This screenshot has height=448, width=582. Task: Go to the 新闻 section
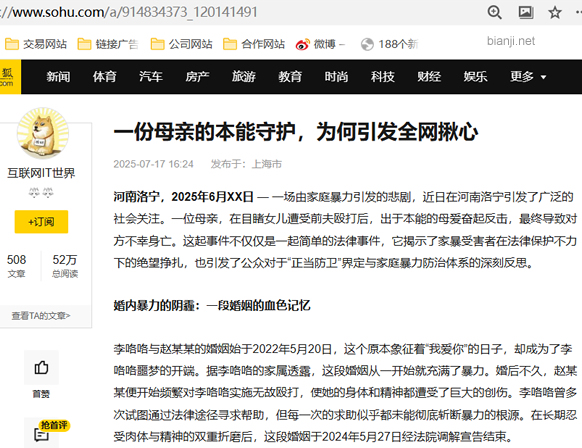tap(58, 76)
